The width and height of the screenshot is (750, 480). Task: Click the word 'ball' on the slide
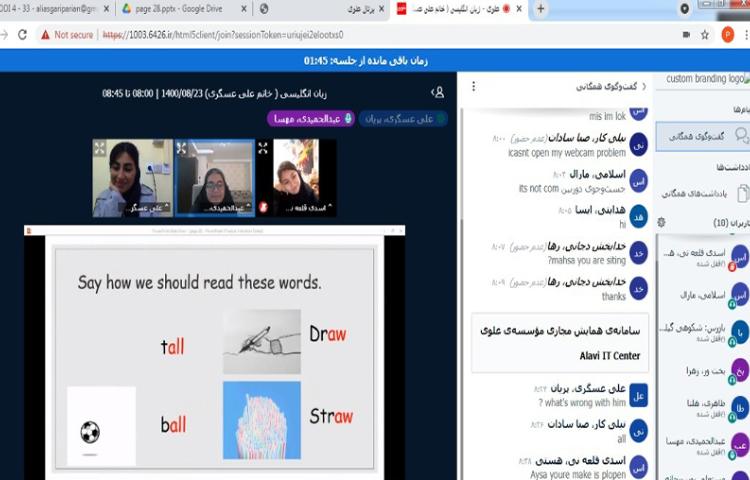(x=173, y=425)
